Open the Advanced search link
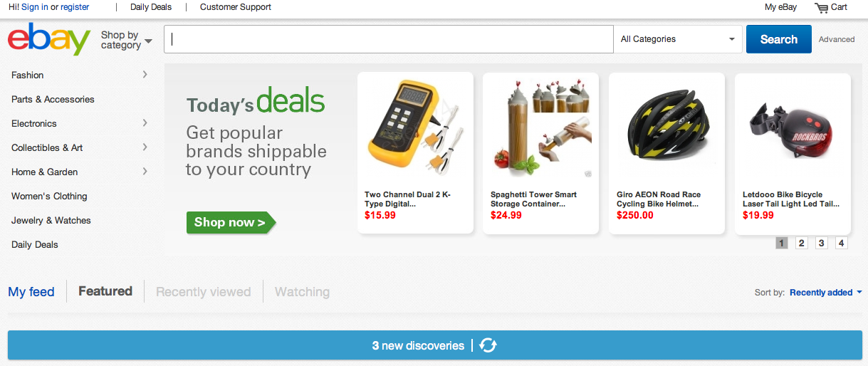 pyautogui.click(x=837, y=40)
